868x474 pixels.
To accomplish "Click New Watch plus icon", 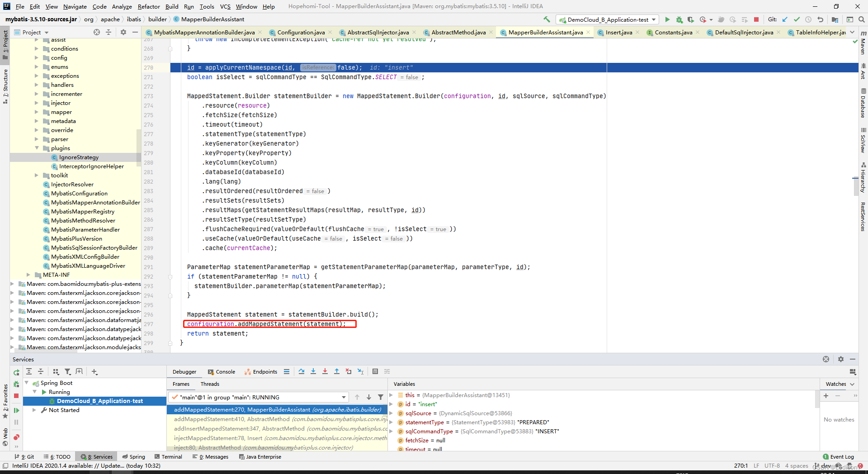I will click(826, 396).
